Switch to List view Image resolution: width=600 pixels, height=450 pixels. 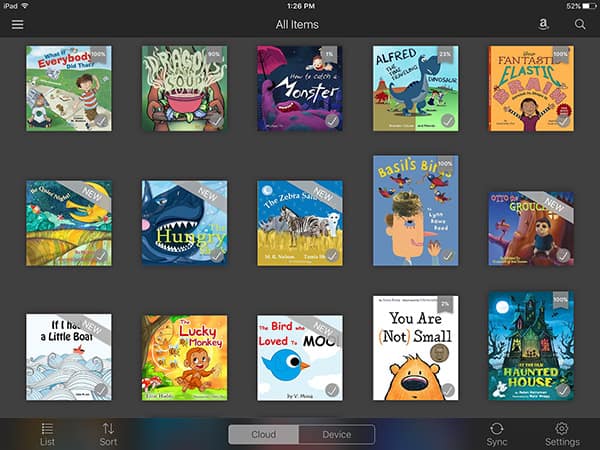coord(47,433)
